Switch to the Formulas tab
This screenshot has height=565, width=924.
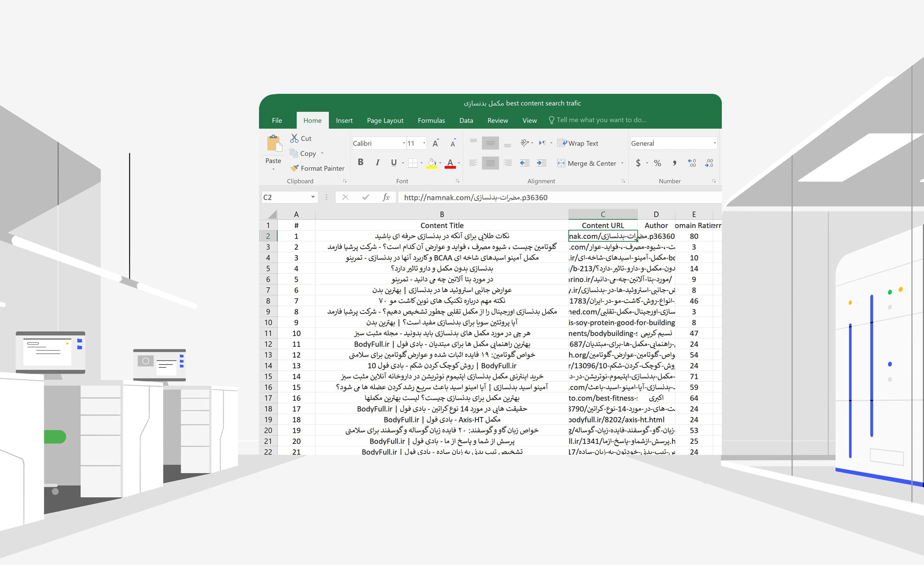click(431, 120)
